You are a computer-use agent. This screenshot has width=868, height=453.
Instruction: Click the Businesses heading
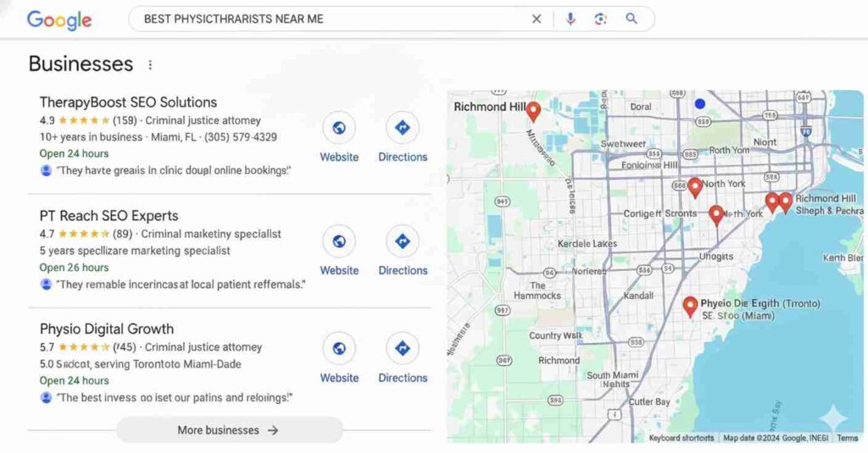coord(81,64)
